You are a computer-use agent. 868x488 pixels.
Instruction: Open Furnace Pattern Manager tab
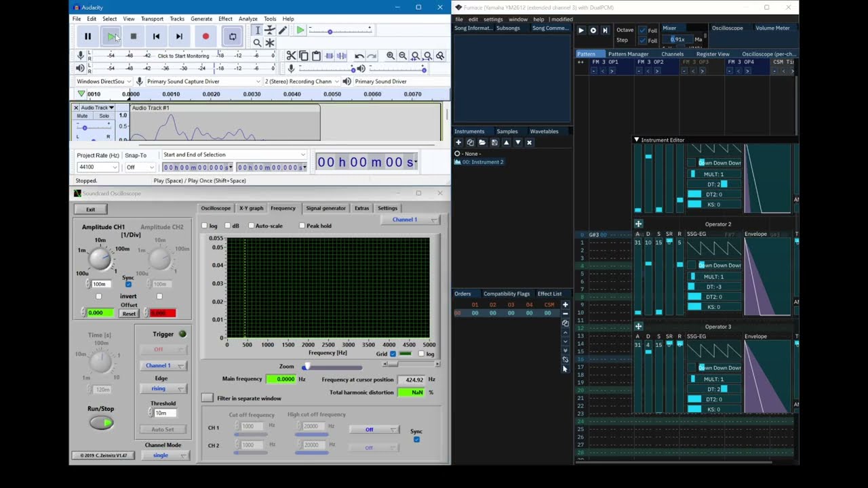628,54
